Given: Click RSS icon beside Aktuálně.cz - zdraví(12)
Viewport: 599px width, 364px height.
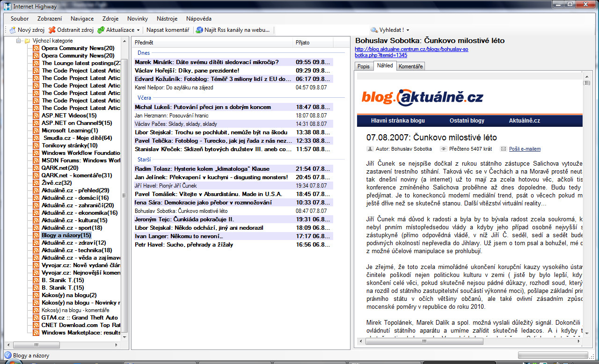Looking at the screenshot, I should point(36,243).
